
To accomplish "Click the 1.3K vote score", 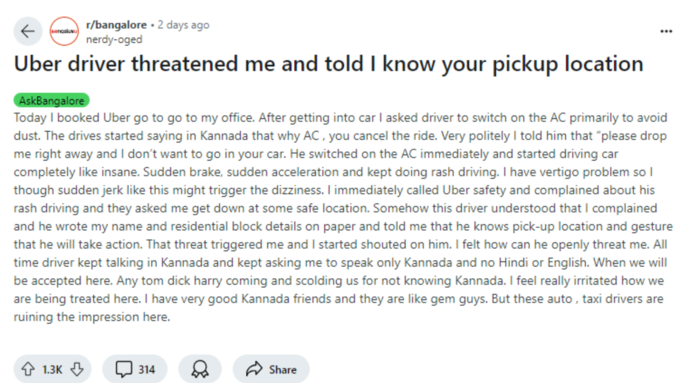I will tap(52, 370).
